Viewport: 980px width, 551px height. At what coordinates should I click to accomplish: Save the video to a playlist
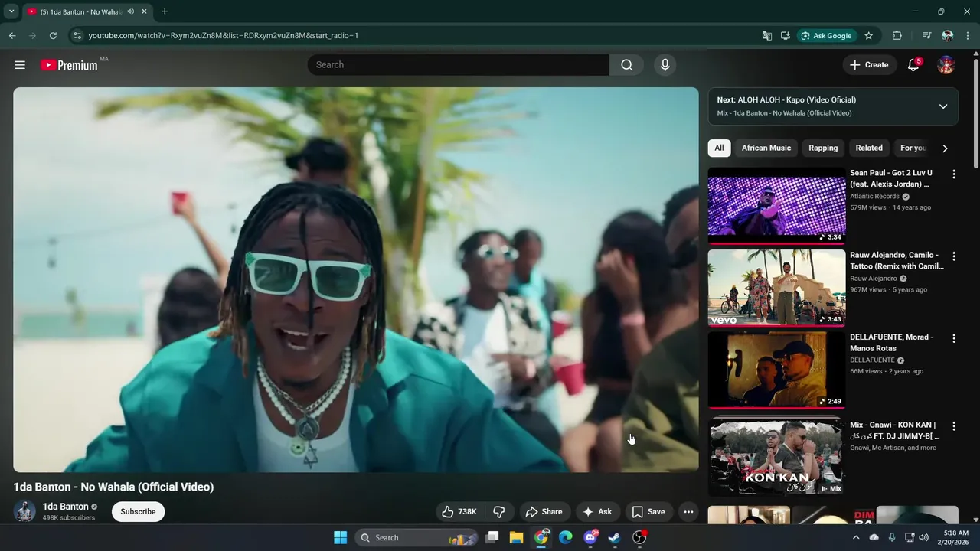tap(648, 512)
